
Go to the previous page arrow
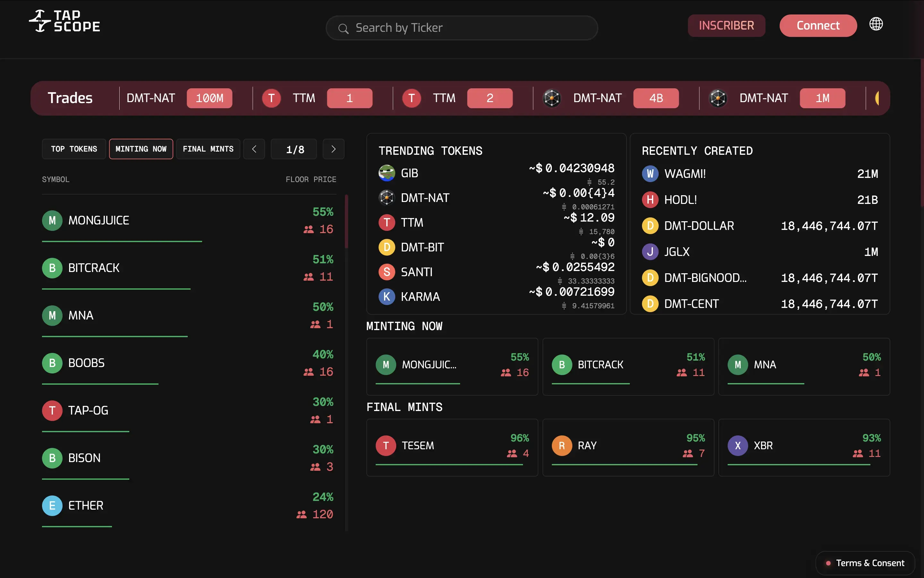click(x=254, y=149)
